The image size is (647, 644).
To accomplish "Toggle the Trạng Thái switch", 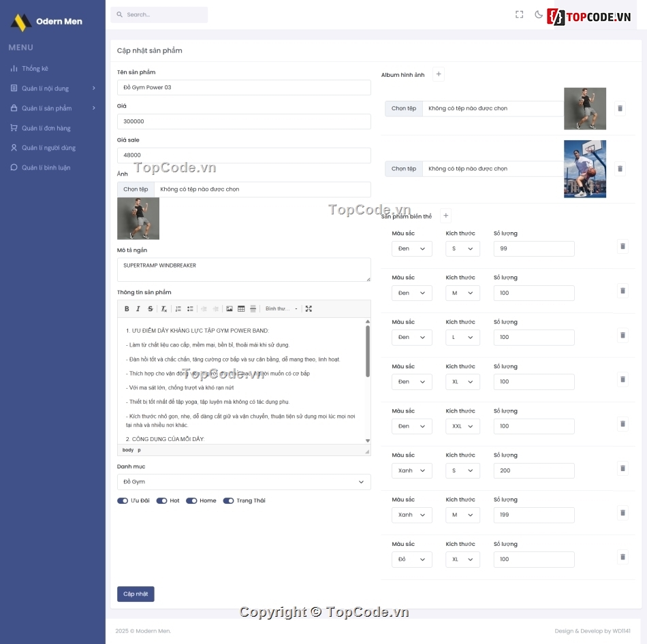I will (229, 500).
